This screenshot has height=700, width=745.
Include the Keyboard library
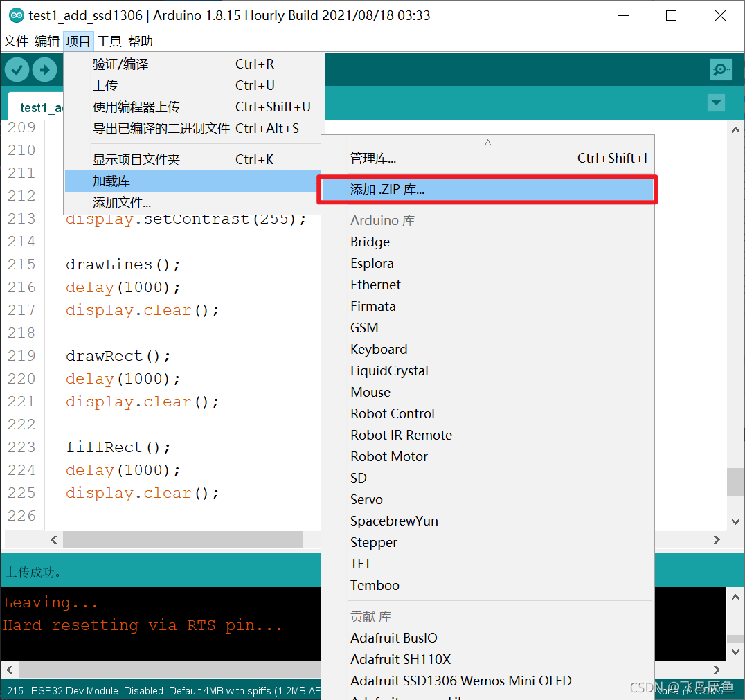[x=487, y=349]
